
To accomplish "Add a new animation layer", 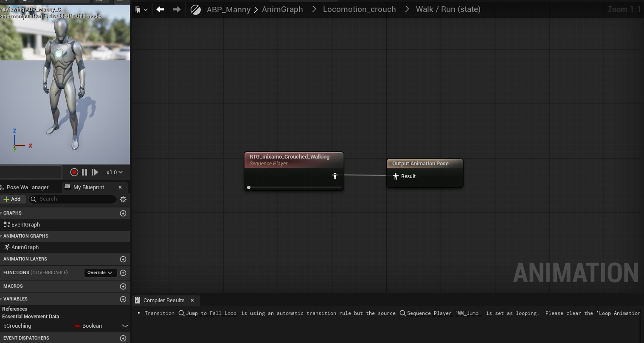I will tap(123, 259).
